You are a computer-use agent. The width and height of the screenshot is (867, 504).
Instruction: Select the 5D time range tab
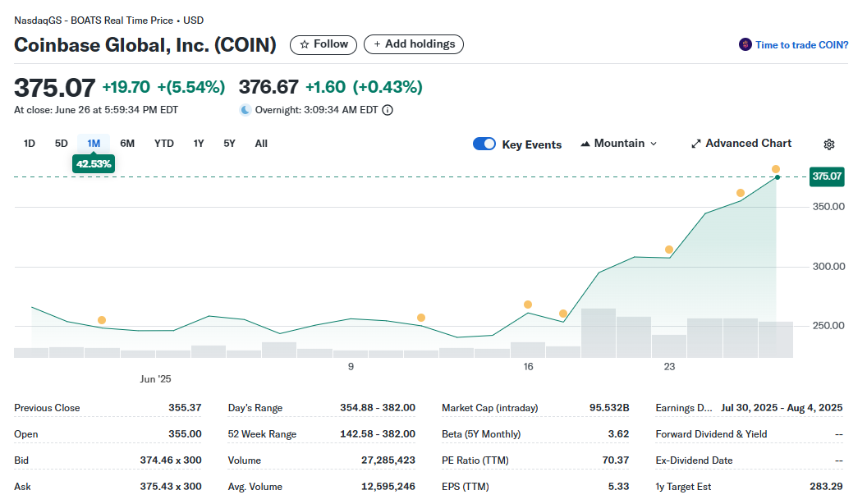tap(62, 144)
